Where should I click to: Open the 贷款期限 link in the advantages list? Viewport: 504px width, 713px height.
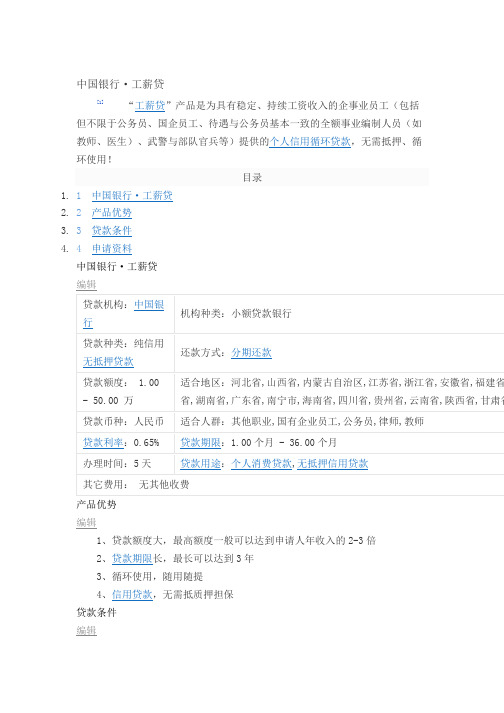point(132,558)
